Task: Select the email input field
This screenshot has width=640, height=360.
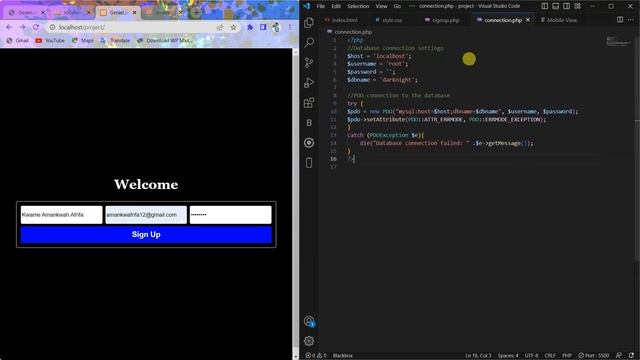Action: (x=146, y=215)
